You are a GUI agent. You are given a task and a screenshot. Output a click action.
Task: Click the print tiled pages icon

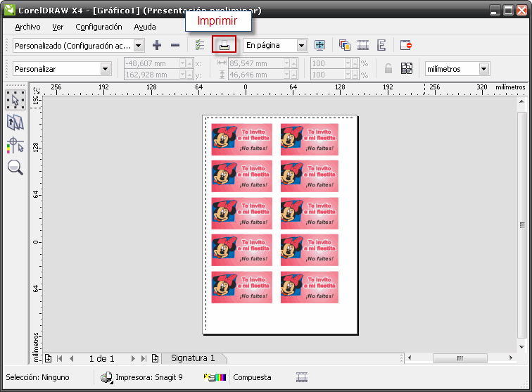[x=407, y=68]
